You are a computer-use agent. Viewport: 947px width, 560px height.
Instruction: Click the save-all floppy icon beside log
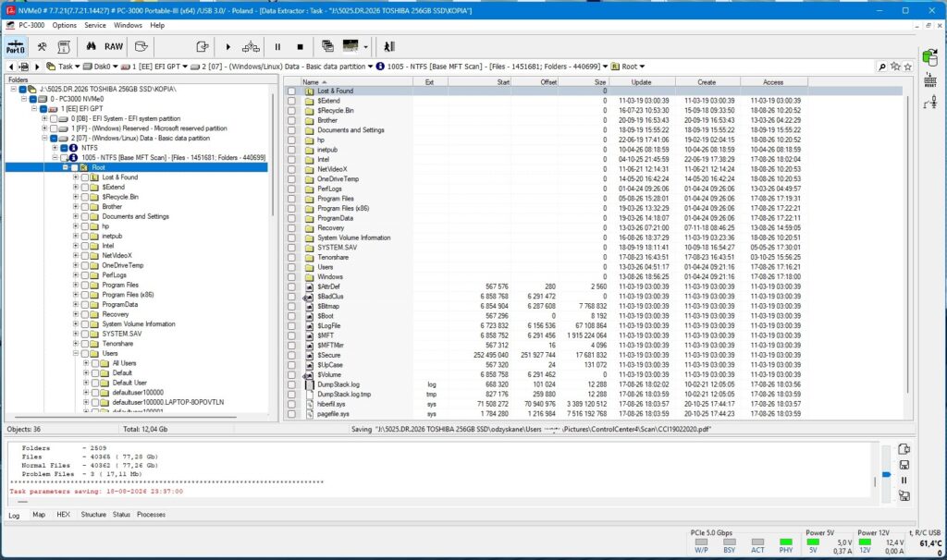904,496
